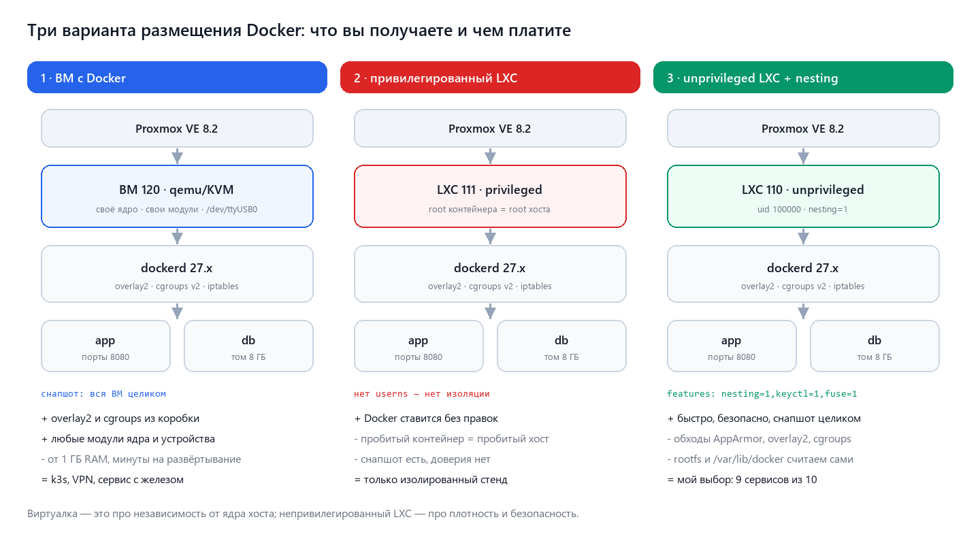The height and width of the screenshot is (558, 980).
Task: Click the "/dev/ttyUSB0" subtitle in ВМ 120 box
Action: tap(231, 210)
